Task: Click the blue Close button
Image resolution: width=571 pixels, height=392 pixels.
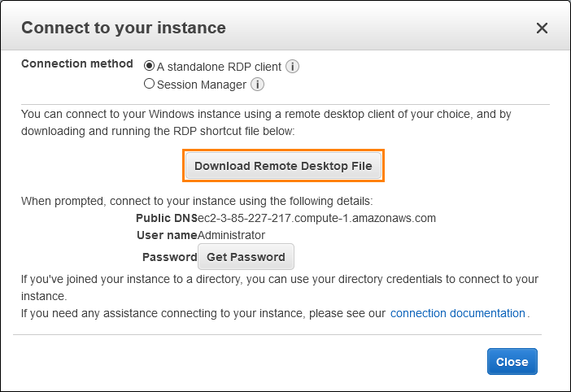Action: coord(512,361)
